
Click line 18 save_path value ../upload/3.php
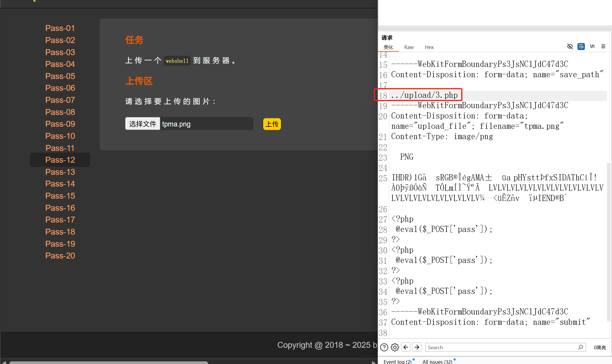(424, 95)
